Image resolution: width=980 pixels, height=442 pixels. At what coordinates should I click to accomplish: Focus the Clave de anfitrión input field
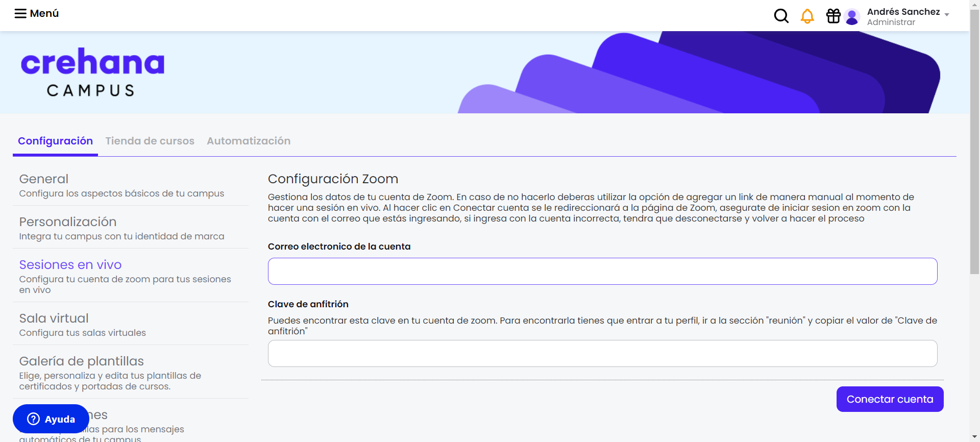pyautogui.click(x=602, y=353)
